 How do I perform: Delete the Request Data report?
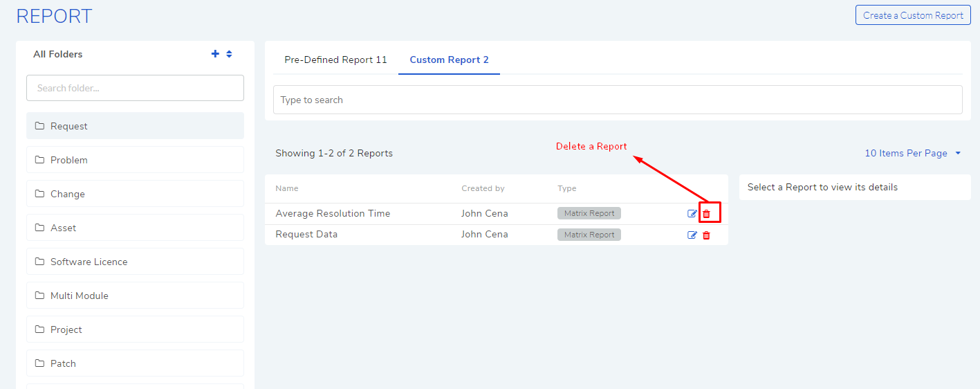coord(706,235)
